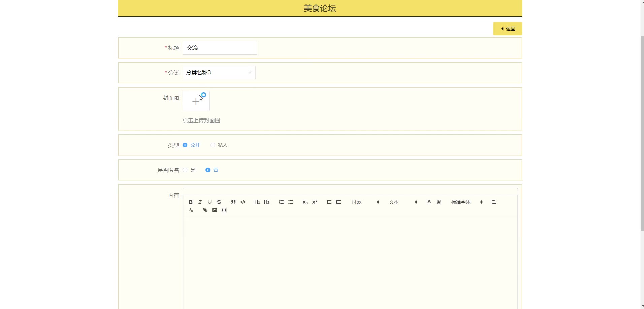Viewport: 644px width, 309px height.
Task: Apply strikethrough formatting
Action: pos(219,202)
